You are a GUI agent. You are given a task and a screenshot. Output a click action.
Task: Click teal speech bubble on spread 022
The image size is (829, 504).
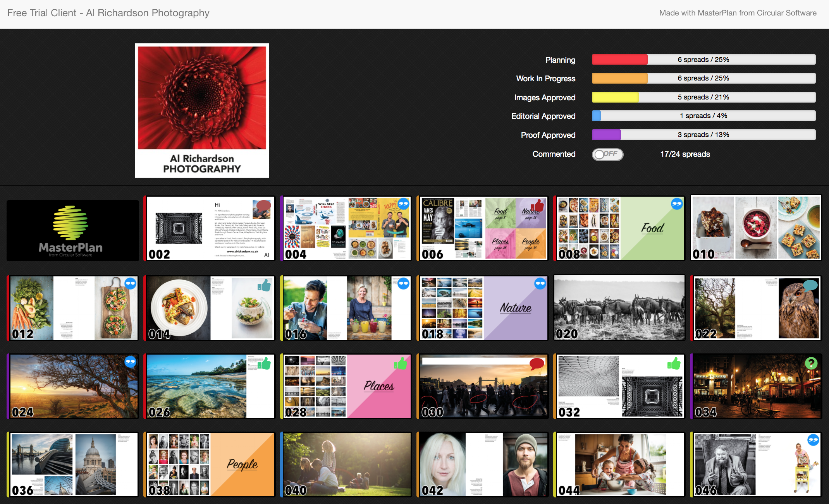click(810, 286)
